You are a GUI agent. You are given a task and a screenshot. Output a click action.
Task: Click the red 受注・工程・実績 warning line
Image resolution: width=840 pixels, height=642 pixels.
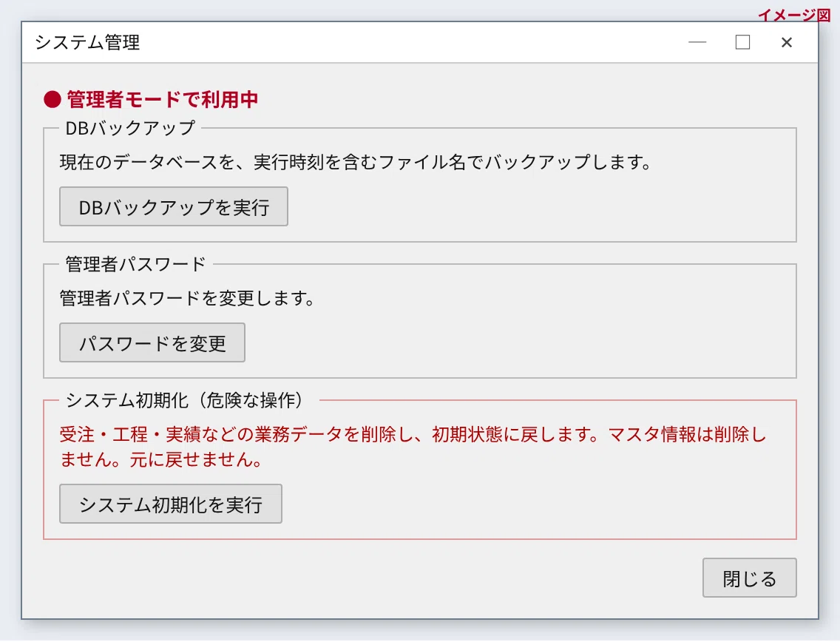pos(413,434)
